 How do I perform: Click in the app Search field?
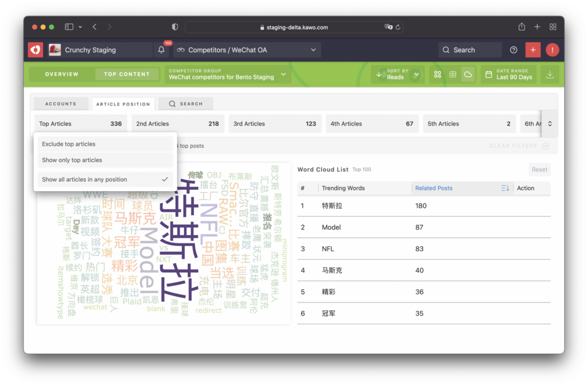pyautogui.click(x=470, y=50)
